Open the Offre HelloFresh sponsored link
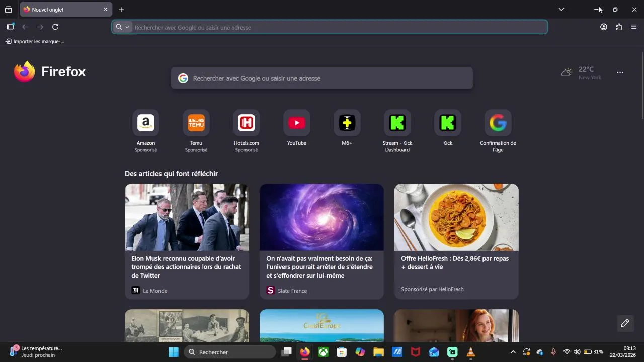This screenshot has height=362, width=644. [x=455, y=263]
